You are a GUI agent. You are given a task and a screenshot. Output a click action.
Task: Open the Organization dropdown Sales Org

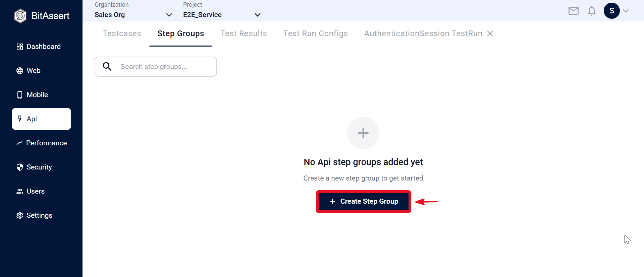click(133, 15)
